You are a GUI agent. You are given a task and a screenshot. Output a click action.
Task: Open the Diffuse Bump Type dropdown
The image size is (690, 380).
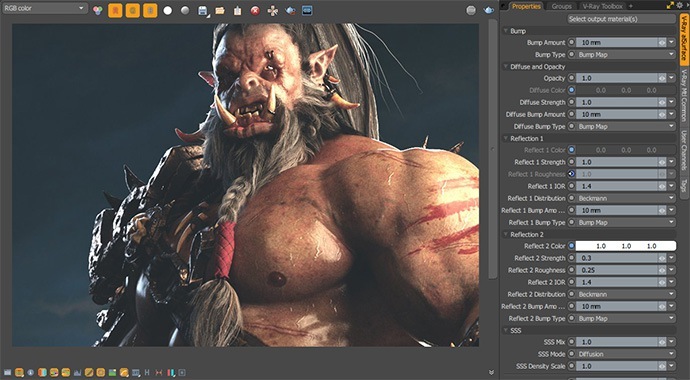[x=626, y=126]
